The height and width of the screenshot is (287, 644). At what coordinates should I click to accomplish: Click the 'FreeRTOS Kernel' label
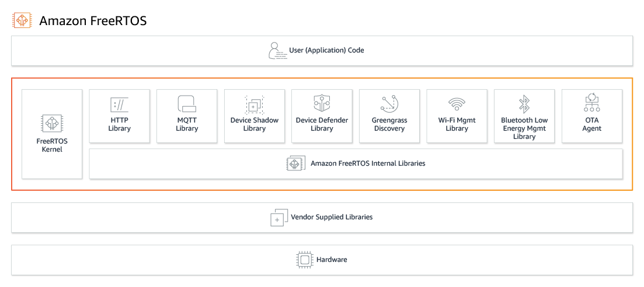pyautogui.click(x=52, y=145)
